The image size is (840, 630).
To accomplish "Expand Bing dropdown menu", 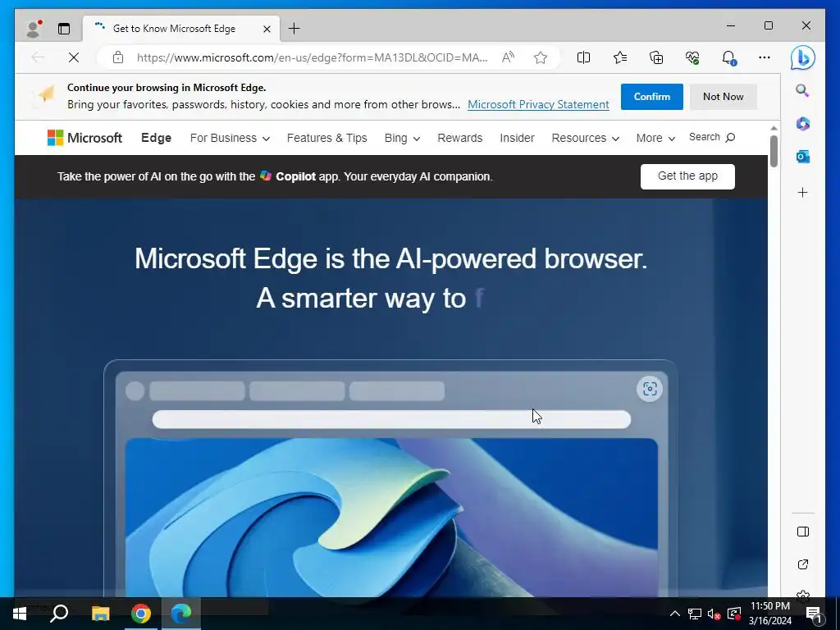I will 402,138.
